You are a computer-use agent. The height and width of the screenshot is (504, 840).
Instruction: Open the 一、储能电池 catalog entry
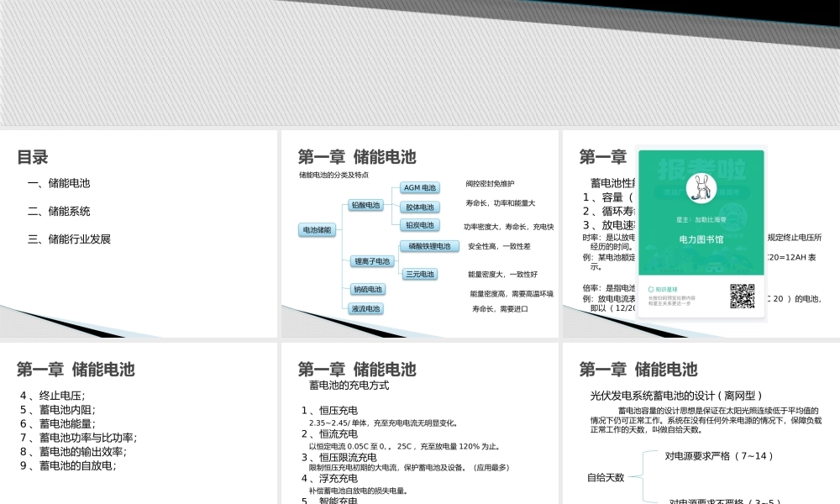59,182
